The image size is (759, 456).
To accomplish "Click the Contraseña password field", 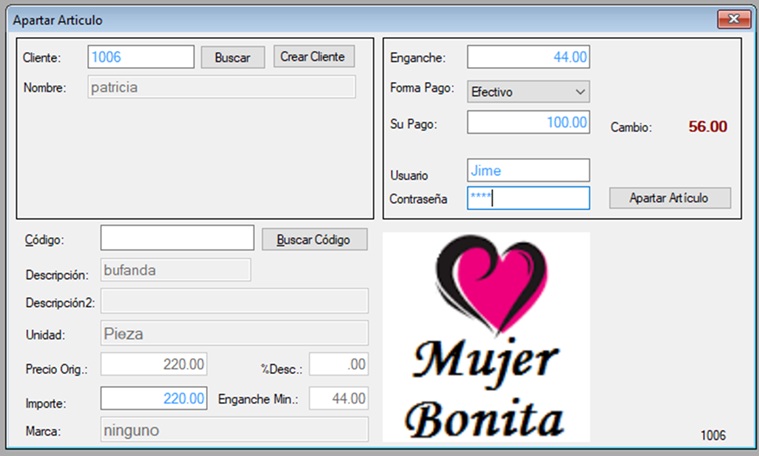I will [x=528, y=198].
